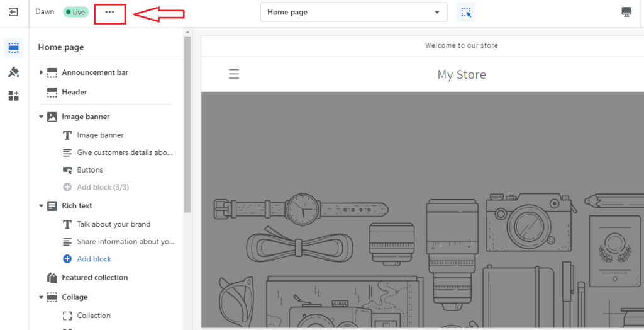
Task: Collapse the Rich text section
Action: point(42,206)
